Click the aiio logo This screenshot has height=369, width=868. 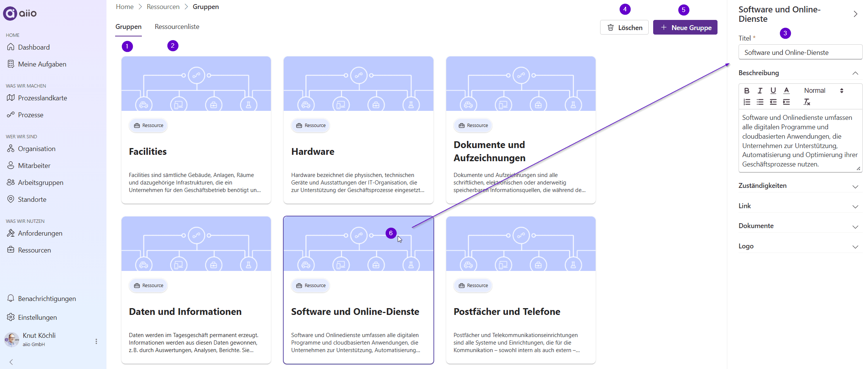pos(20,13)
